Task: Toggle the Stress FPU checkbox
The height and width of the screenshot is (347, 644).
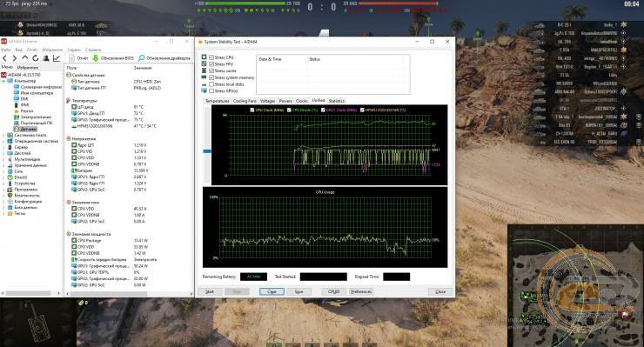Action: pyautogui.click(x=211, y=64)
